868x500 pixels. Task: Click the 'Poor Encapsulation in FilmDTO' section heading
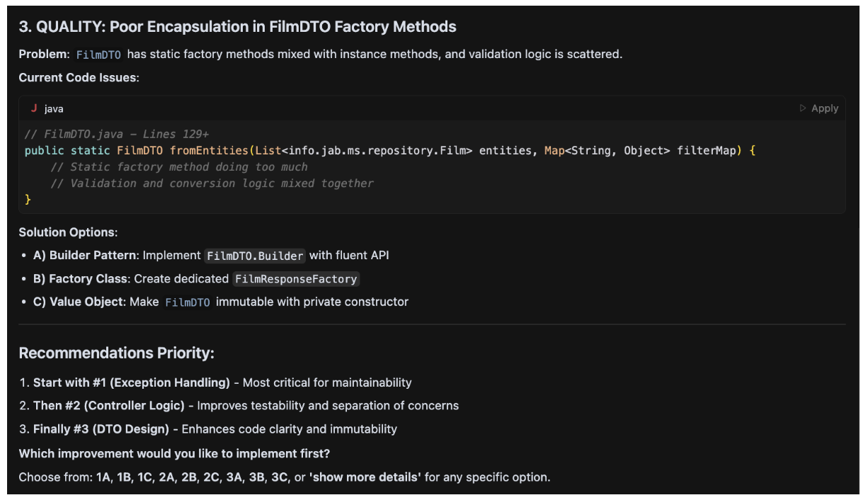(237, 27)
